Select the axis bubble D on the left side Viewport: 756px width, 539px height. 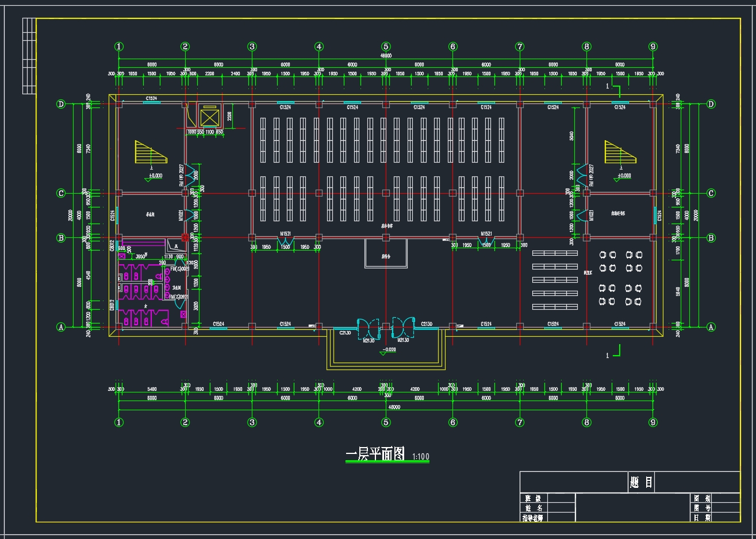61,104
